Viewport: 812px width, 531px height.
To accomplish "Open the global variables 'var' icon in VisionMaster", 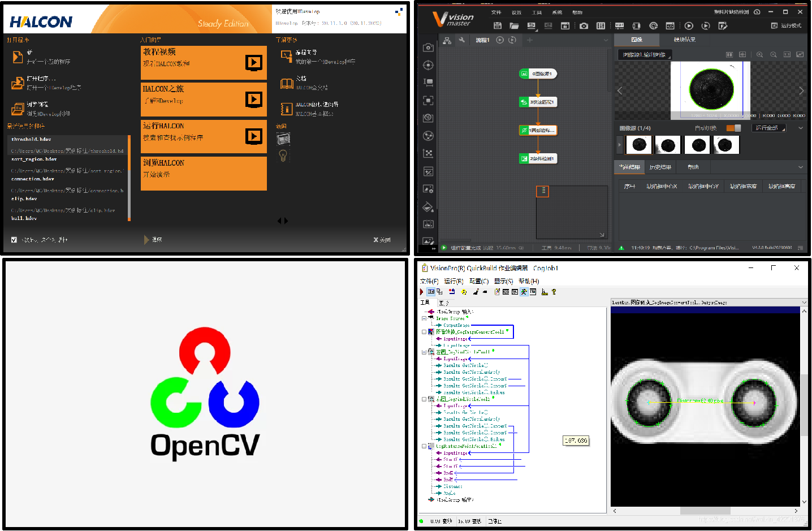I will point(619,25).
